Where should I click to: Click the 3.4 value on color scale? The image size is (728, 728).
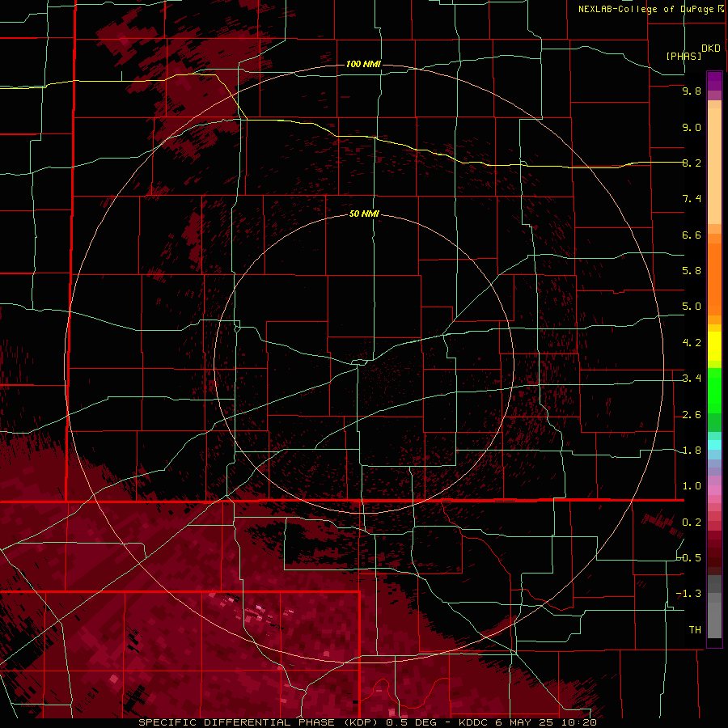(692, 379)
